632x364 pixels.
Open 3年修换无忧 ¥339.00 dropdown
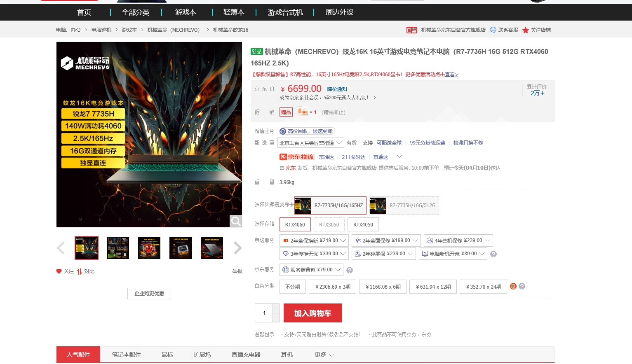click(314, 254)
